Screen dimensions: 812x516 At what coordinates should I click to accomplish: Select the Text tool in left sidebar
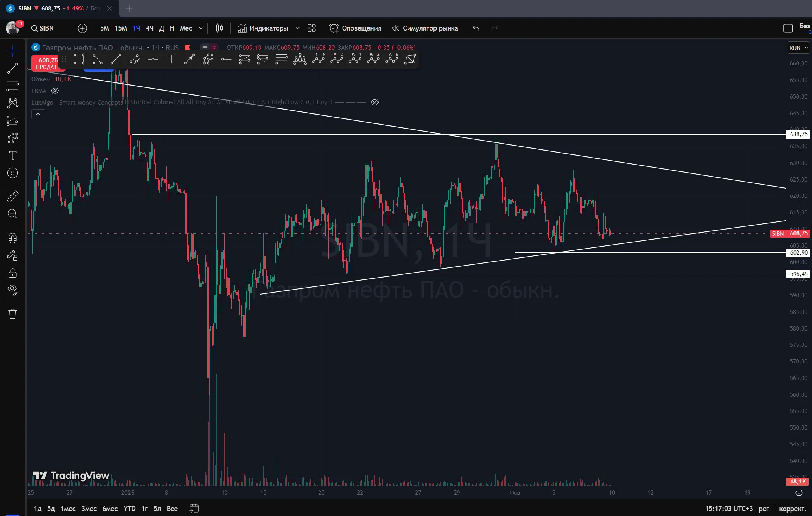pos(12,156)
